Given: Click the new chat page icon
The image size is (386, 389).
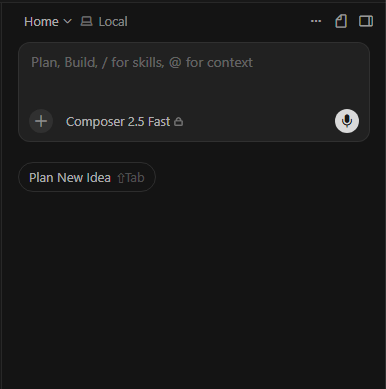Looking at the screenshot, I should [341, 21].
